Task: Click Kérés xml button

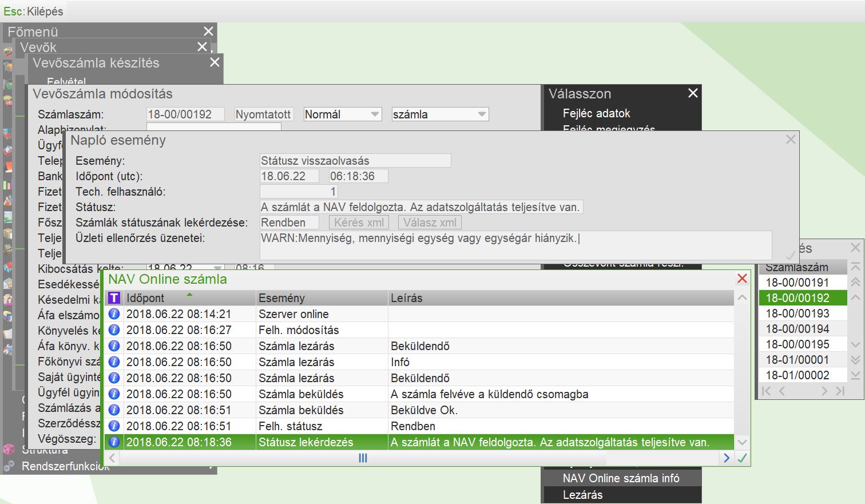Action: point(359,223)
